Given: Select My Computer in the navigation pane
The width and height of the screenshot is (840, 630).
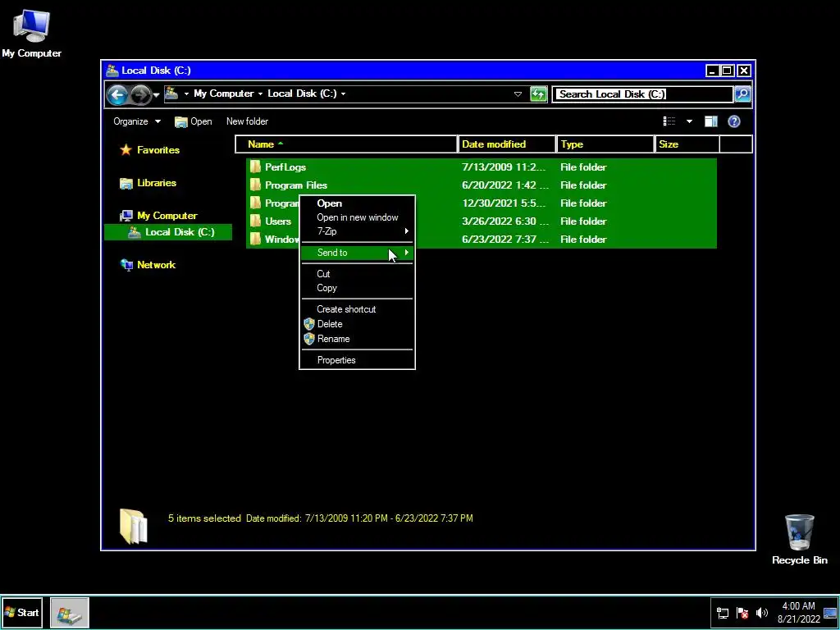Looking at the screenshot, I should (x=167, y=216).
